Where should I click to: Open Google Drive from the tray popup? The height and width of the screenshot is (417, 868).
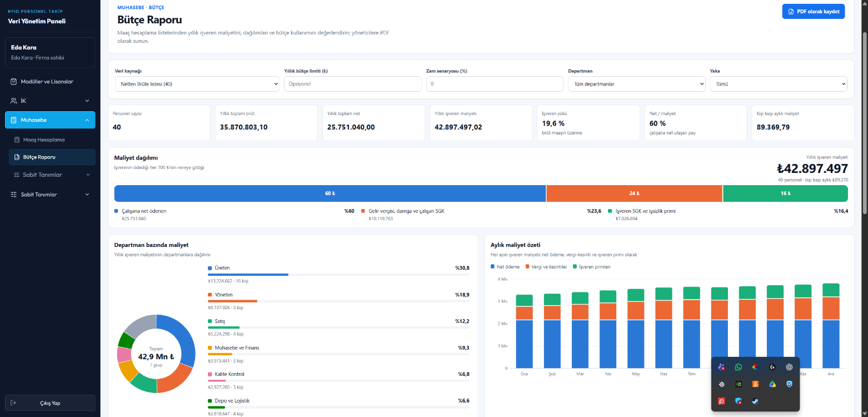click(x=772, y=384)
